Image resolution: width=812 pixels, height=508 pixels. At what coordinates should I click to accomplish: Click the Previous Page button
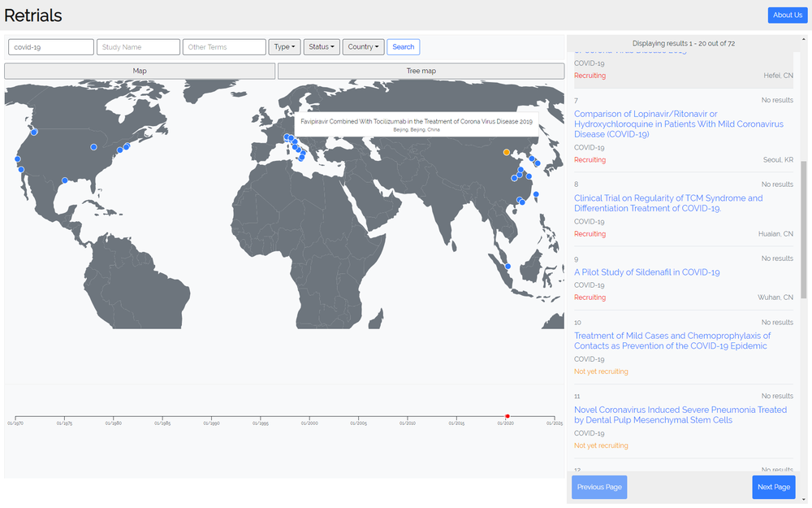tap(599, 488)
